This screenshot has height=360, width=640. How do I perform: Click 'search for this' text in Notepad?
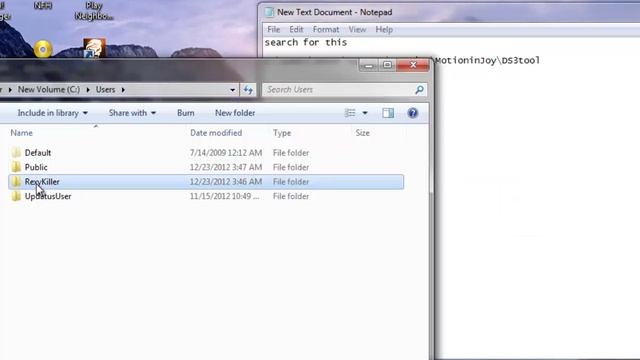(x=306, y=42)
